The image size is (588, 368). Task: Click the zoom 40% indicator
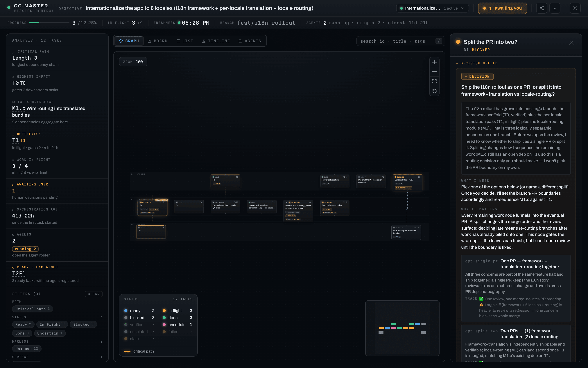coord(133,62)
